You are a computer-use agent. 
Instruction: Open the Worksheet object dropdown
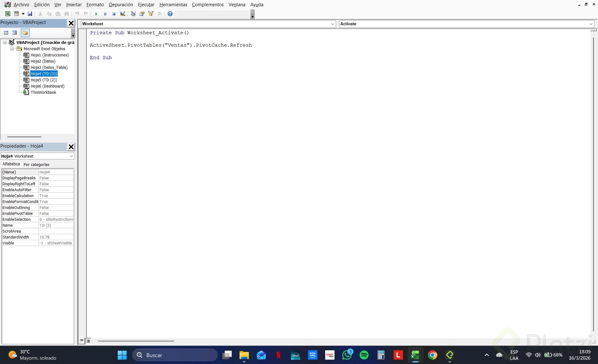pos(333,24)
